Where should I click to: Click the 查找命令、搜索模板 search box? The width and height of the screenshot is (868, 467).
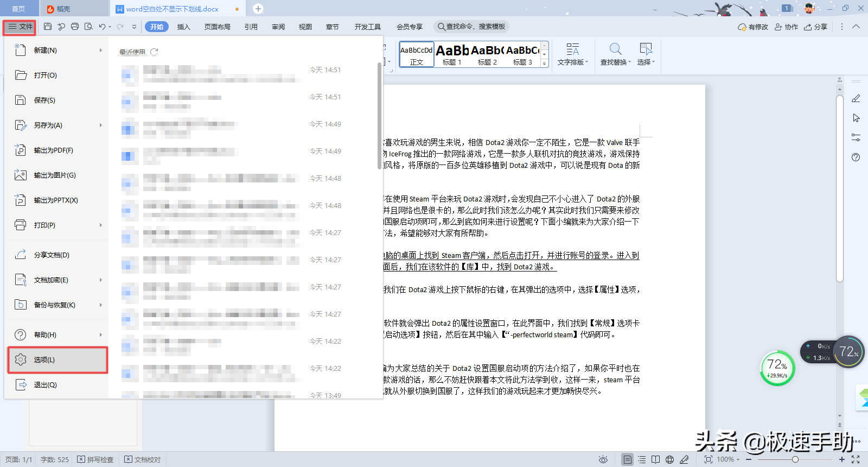click(471, 27)
